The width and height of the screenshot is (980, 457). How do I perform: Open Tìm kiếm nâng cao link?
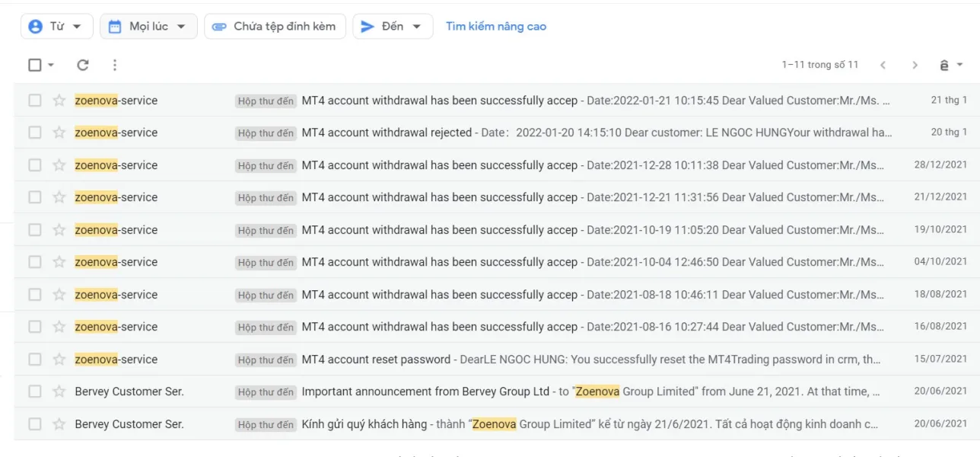point(496,27)
